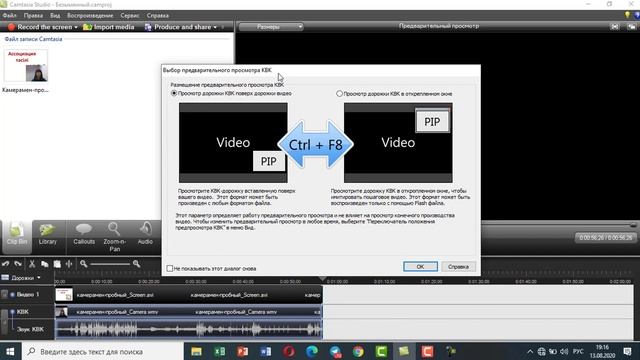The image size is (640, 360).
Task: Toggle lock on КВК track
Action: coord(4,321)
